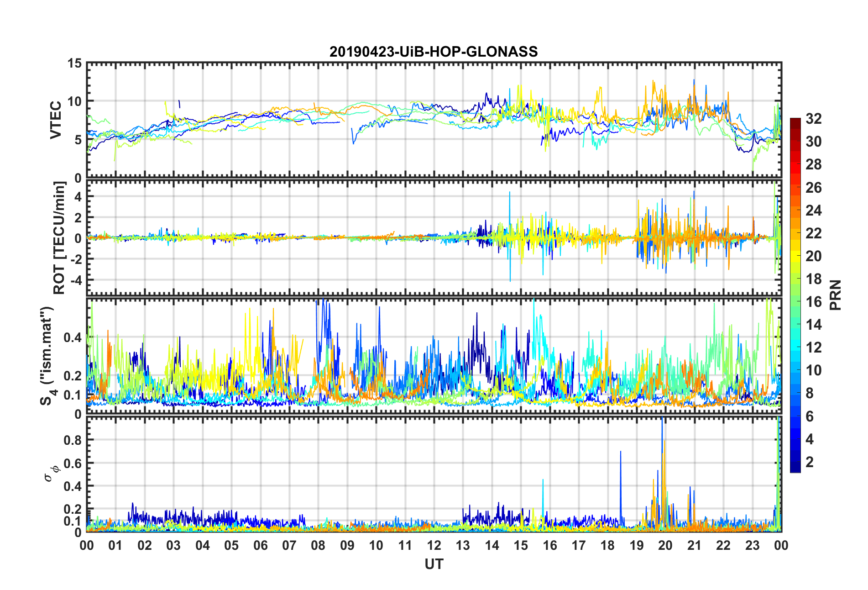Viewport: 868px width, 590px height.
Task: Click colorbar tick label 32
Action: (x=813, y=119)
